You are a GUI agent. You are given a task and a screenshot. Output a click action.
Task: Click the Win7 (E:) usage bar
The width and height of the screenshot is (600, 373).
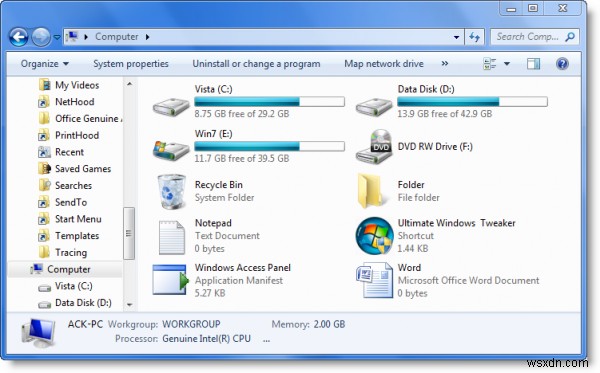269,146
